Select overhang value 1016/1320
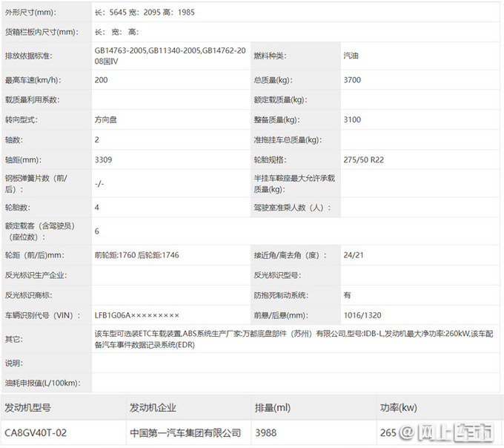Image resolution: width=504 pixels, height=448 pixels. [362, 315]
